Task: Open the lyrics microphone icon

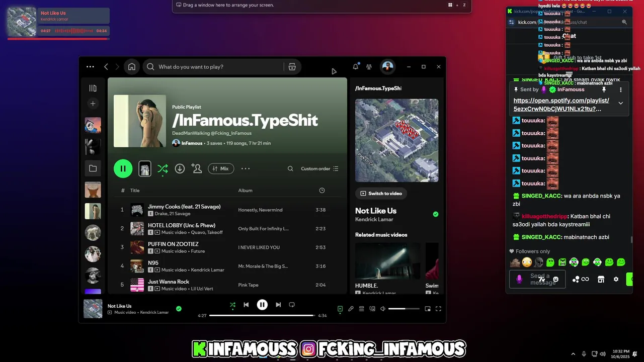Action: click(x=351, y=309)
